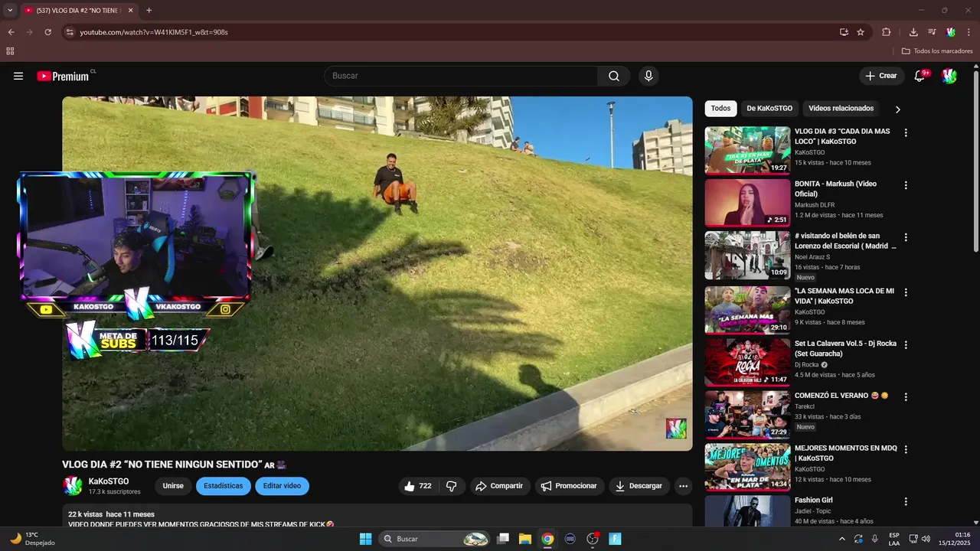Open options for COMENZÓ EL VERANO video

pos(906,397)
